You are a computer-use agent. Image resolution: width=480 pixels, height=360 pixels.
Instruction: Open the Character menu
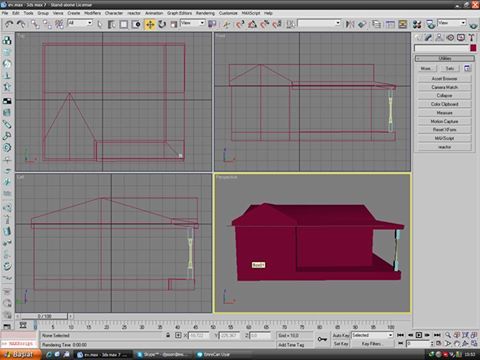(x=114, y=13)
